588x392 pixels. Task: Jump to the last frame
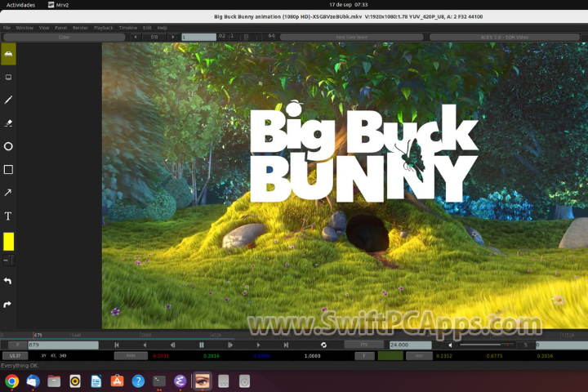pos(286,345)
